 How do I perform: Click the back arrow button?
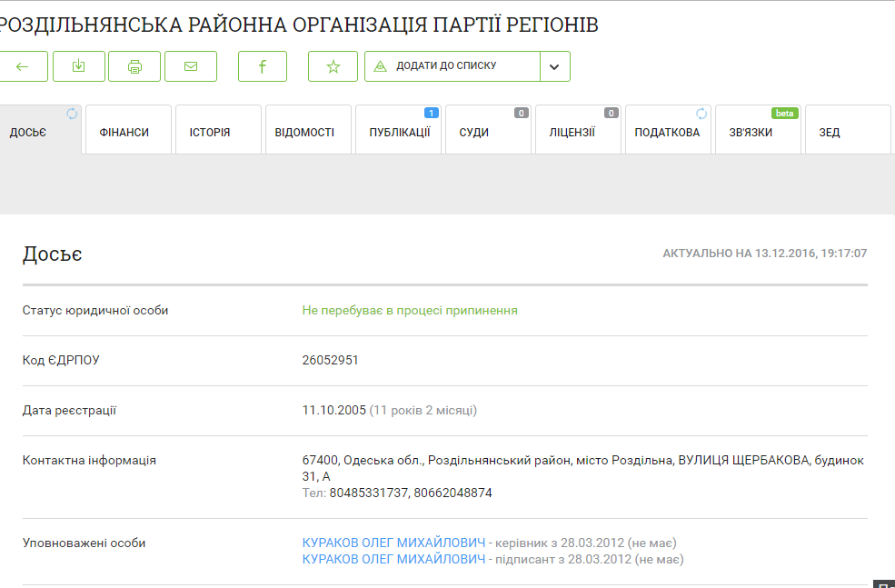(x=23, y=66)
